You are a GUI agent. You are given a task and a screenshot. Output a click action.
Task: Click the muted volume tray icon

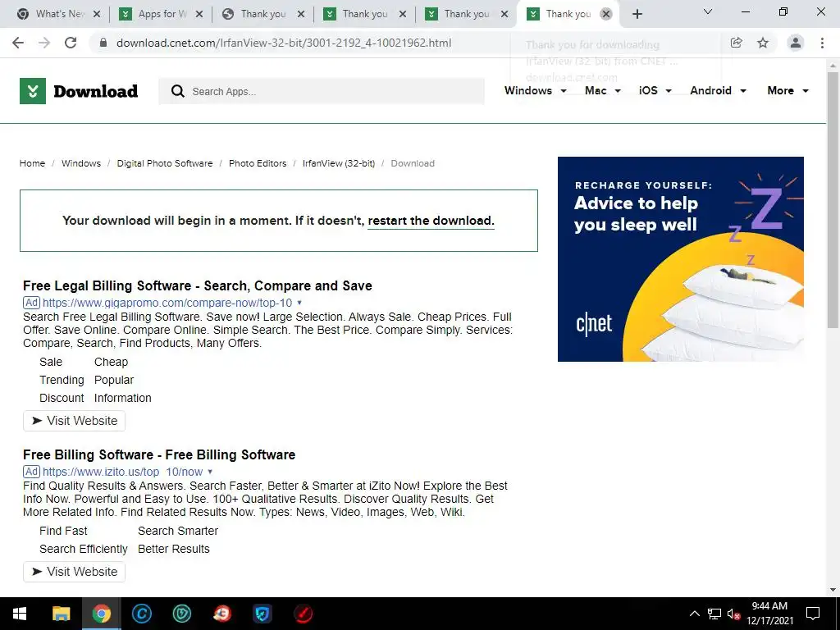[733, 614]
